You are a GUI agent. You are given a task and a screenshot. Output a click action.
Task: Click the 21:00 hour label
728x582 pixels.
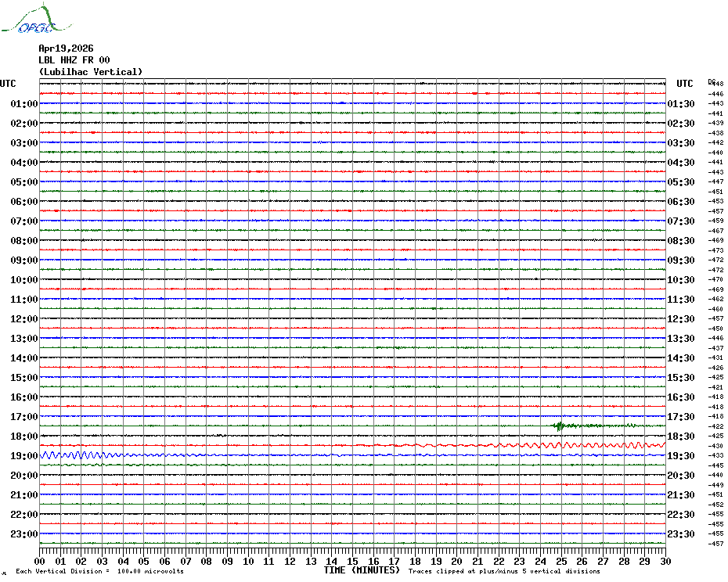[x=24, y=494]
